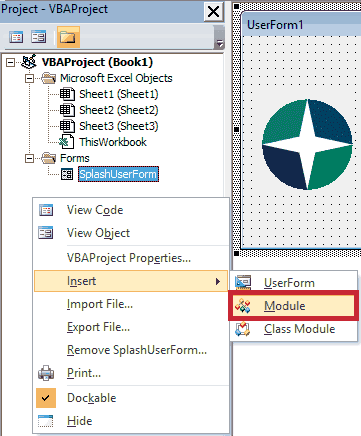Select ThisWorkbook in the tree
Image resolution: width=361 pixels, height=436 pixels.
[113, 142]
